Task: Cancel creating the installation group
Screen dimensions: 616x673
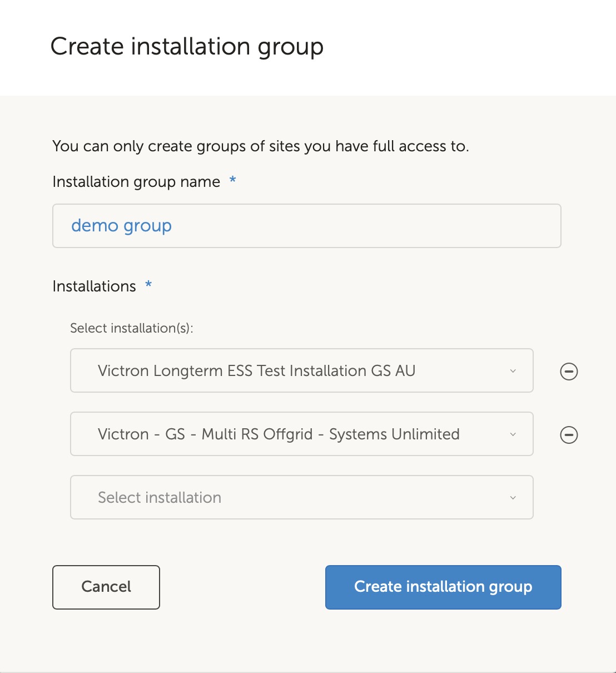Action: click(x=106, y=587)
